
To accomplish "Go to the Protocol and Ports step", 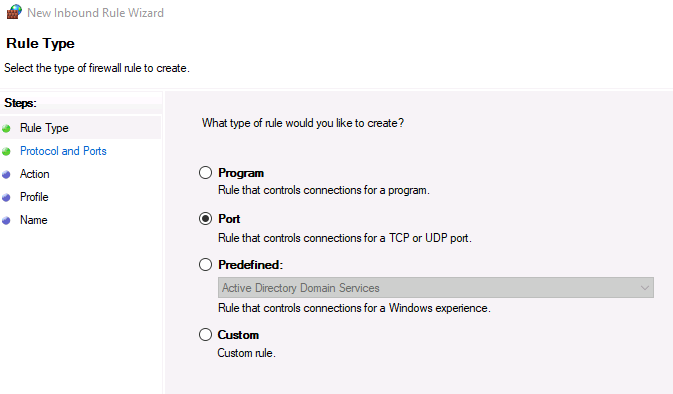I will click(x=63, y=151).
